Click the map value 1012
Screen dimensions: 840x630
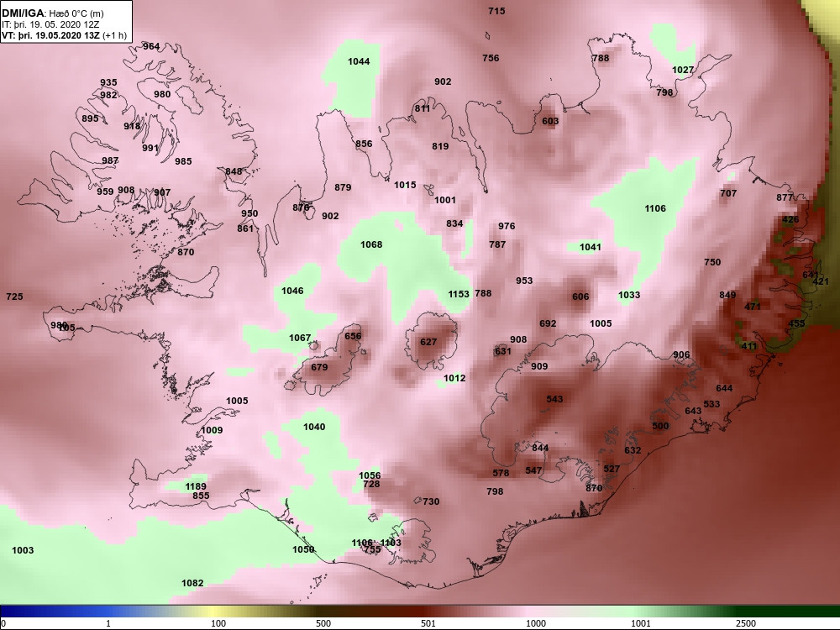tap(454, 378)
